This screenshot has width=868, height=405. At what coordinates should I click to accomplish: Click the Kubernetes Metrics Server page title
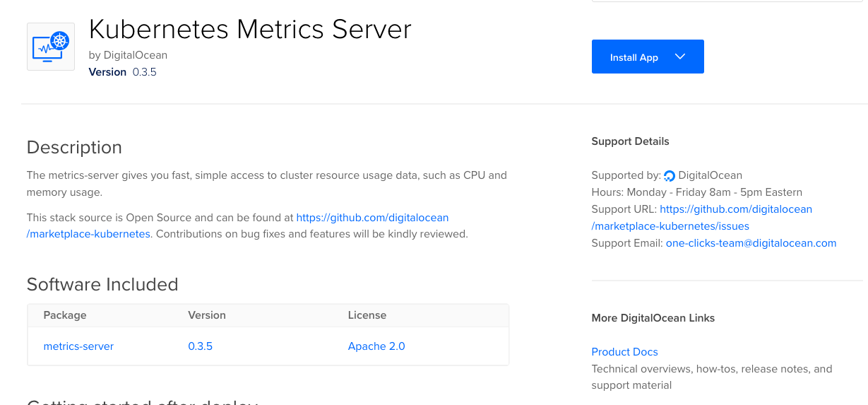[250, 30]
